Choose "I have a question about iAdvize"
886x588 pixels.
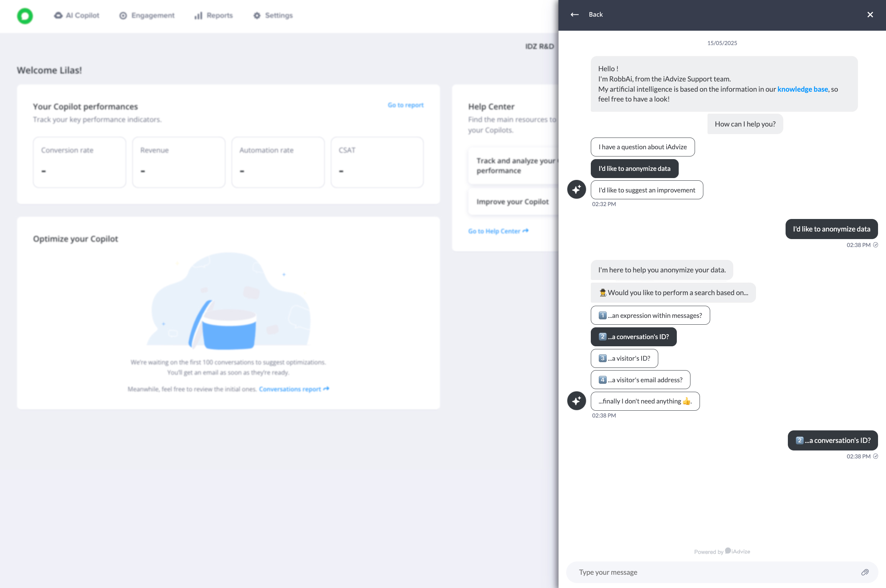(x=642, y=147)
